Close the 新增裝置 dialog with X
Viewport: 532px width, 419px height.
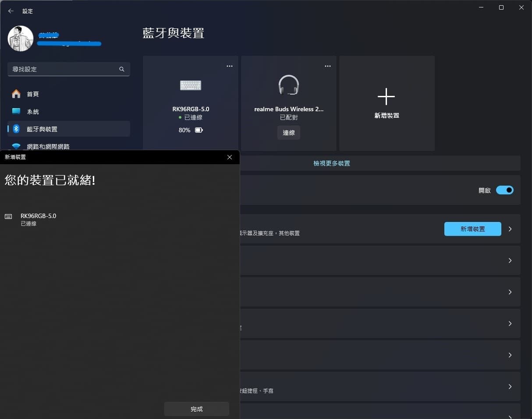230,157
